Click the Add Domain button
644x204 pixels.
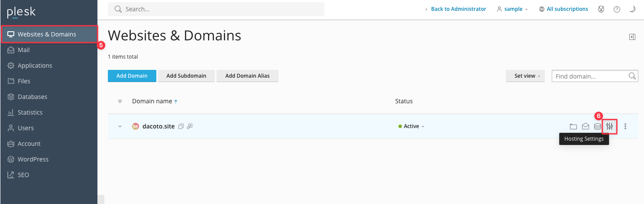point(132,76)
